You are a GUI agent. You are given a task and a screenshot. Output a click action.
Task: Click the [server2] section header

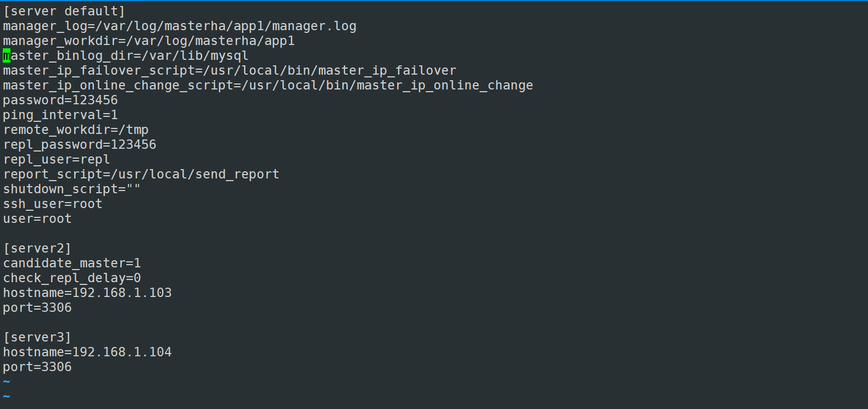[37, 249]
